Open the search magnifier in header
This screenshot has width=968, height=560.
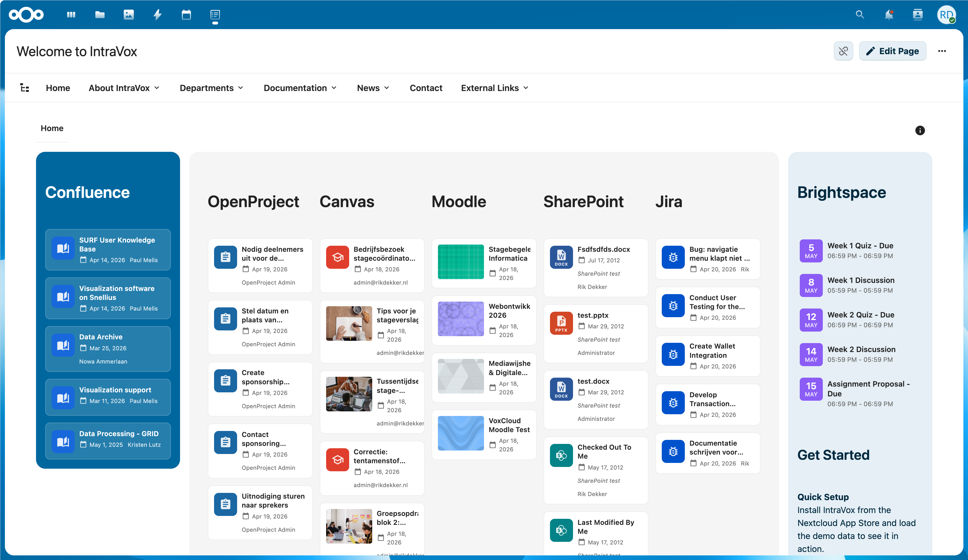tap(860, 15)
